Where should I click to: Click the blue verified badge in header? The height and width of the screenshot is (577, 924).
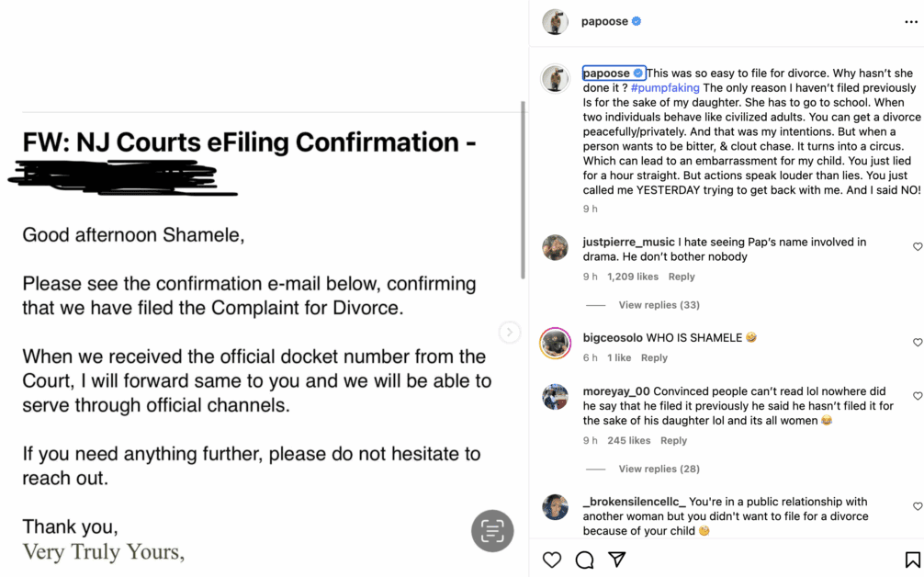(637, 21)
